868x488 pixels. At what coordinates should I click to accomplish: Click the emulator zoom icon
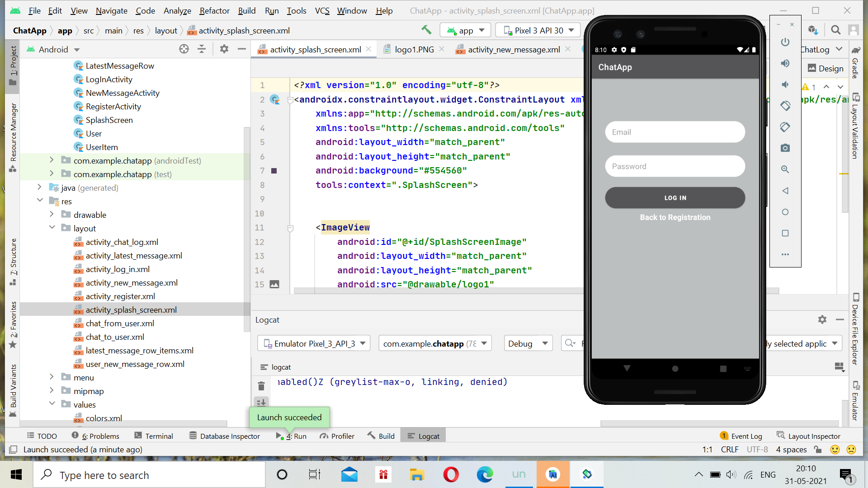(x=785, y=169)
